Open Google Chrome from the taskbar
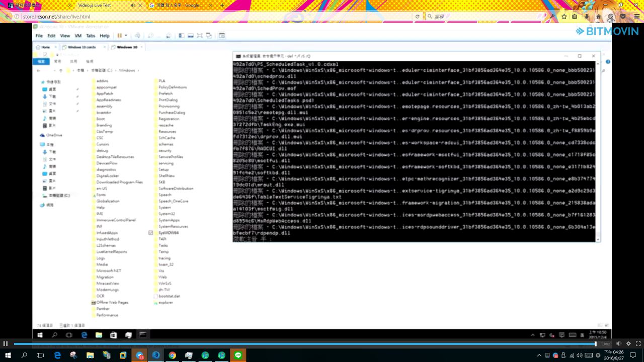The width and height of the screenshot is (644, 362). [172, 355]
